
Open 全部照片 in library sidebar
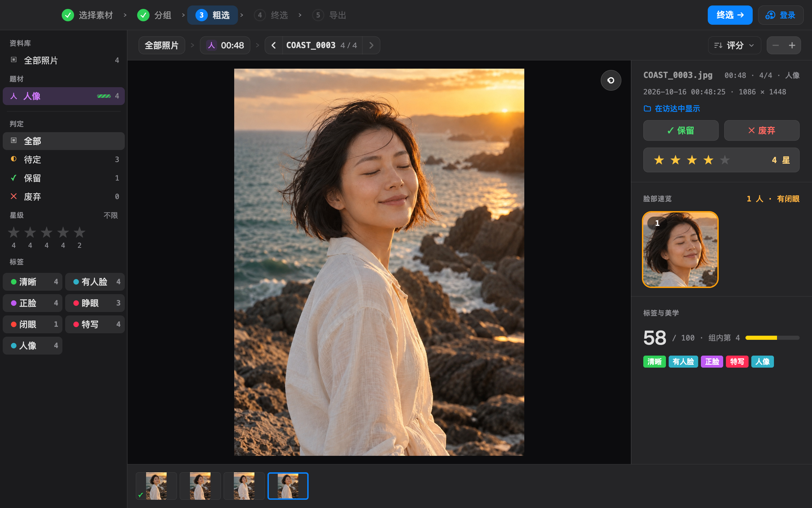(64, 60)
